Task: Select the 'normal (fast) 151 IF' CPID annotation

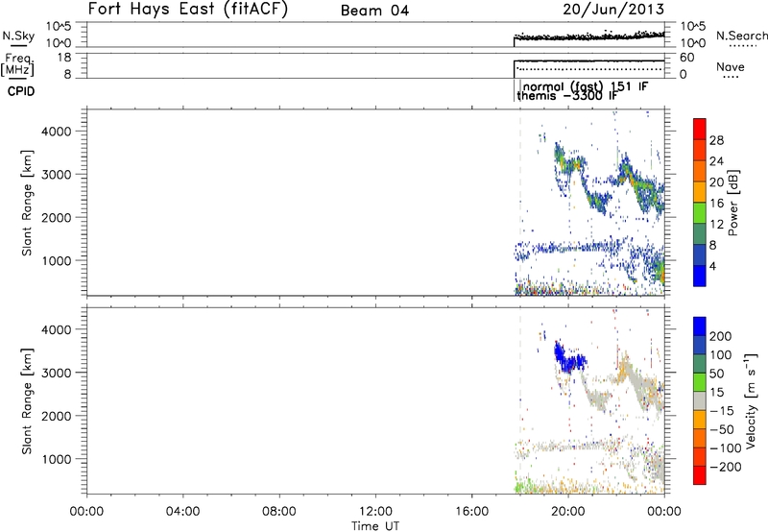Action: [x=586, y=86]
